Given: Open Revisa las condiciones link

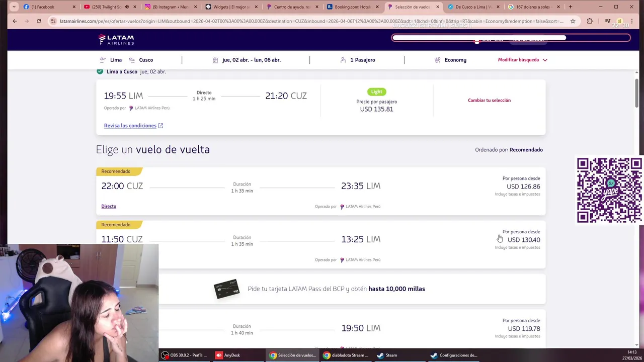Looking at the screenshot, I should pyautogui.click(x=130, y=126).
